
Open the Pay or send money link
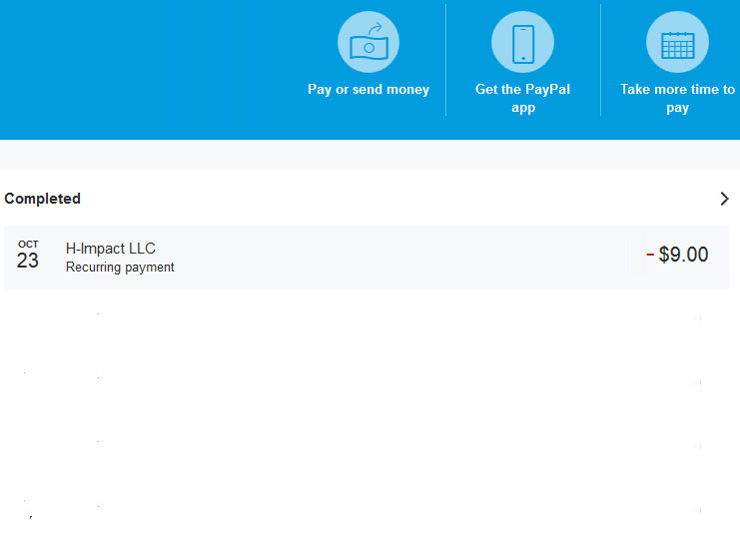click(369, 89)
